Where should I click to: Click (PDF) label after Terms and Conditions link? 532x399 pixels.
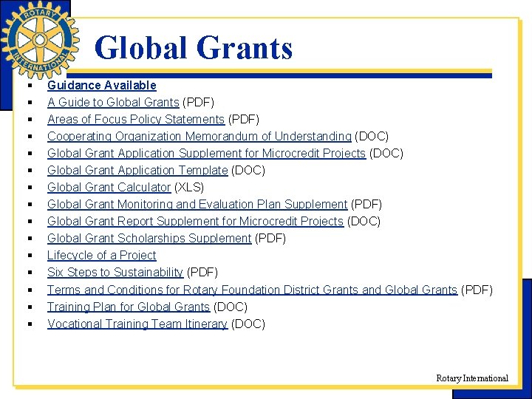click(477, 290)
